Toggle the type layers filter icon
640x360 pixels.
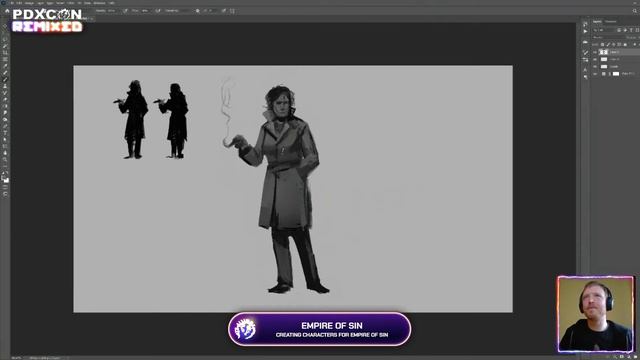point(631,30)
